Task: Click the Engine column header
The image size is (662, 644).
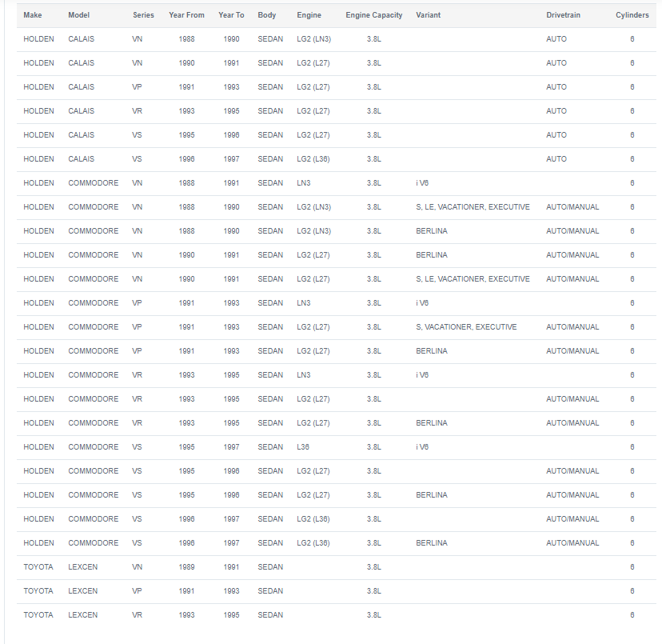Action: pyautogui.click(x=309, y=14)
